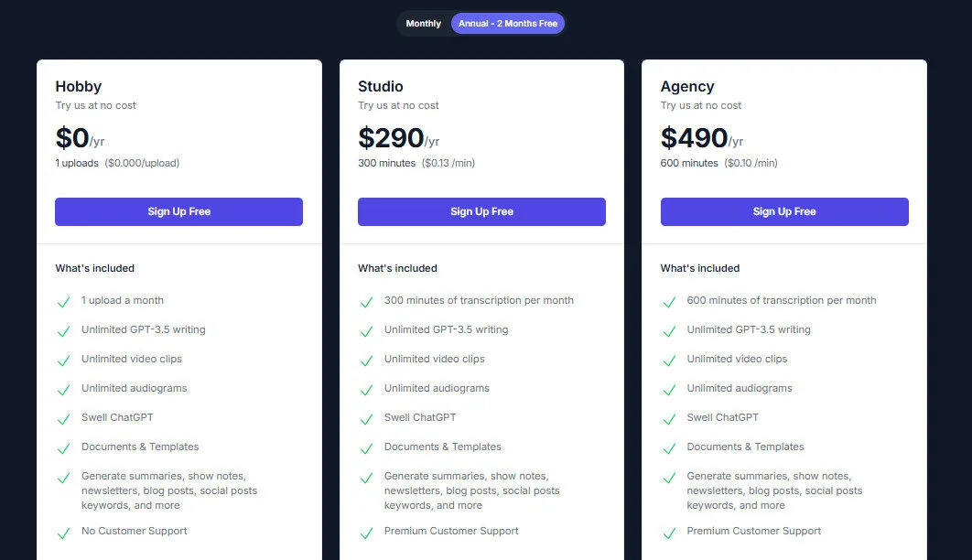Click the checkmark beside '1 upload a month'

pyautogui.click(x=63, y=300)
